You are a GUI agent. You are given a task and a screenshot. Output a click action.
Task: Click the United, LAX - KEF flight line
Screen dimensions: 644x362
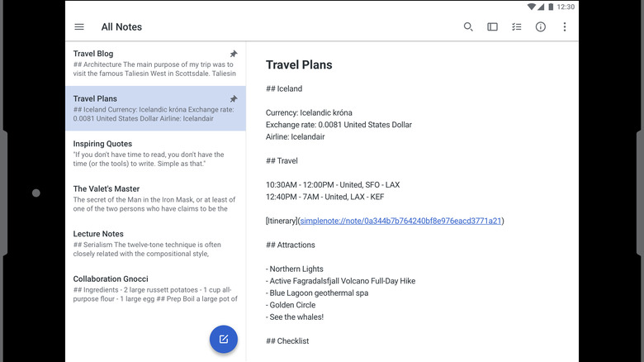[324, 197]
